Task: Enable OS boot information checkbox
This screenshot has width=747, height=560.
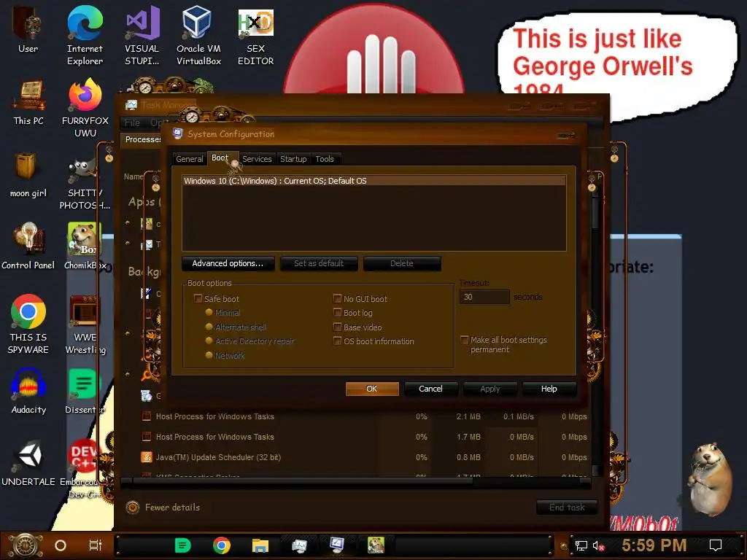Action: [x=337, y=341]
